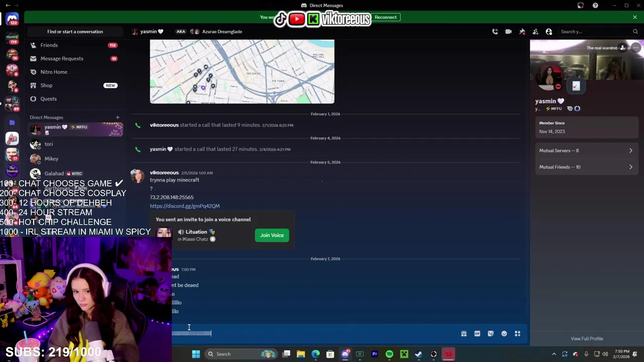Show hidden tray icons chevron

point(554,354)
